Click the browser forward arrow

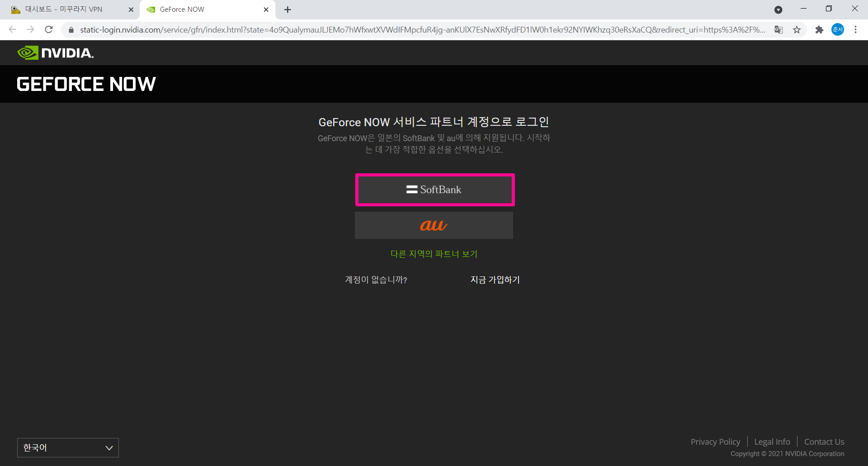pyautogui.click(x=30, y=29)
